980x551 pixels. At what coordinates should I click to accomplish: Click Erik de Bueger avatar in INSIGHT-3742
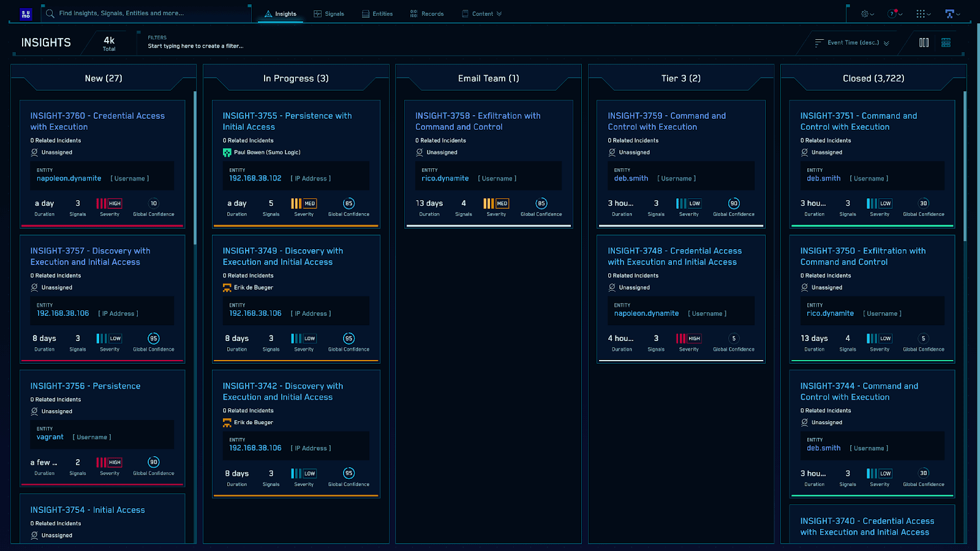coord(227,422)
